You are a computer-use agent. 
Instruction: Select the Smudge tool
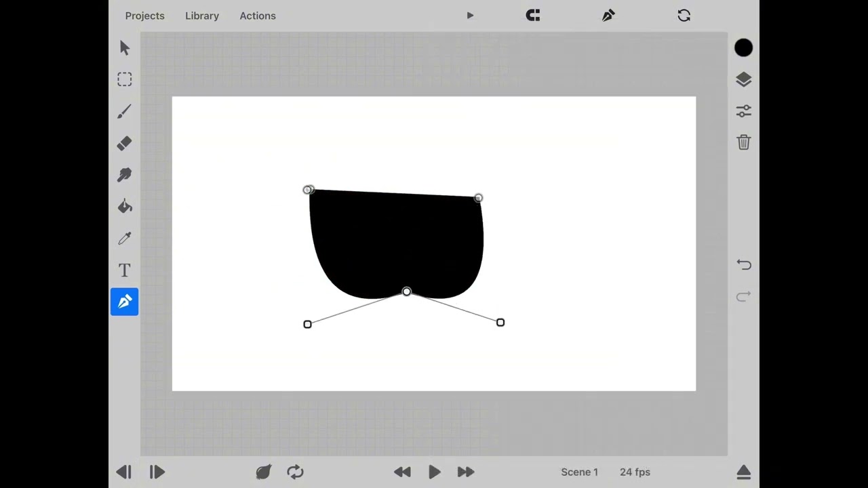[125, 175]
